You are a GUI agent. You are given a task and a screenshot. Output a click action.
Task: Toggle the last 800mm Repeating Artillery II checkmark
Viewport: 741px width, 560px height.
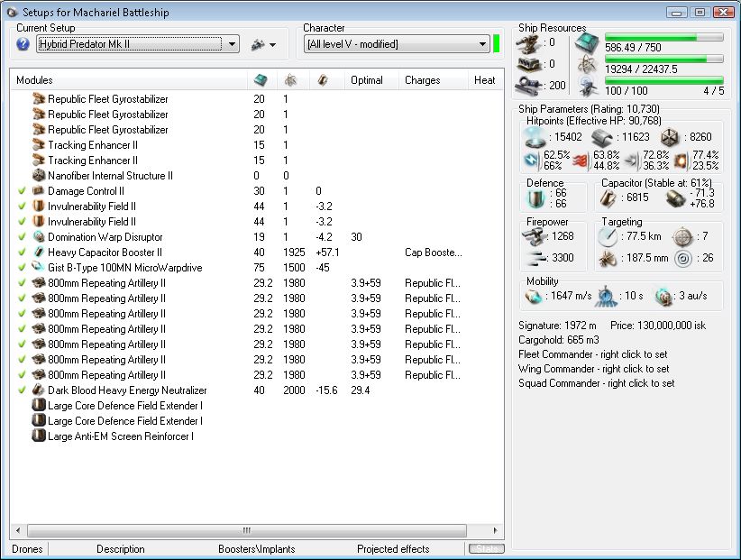click(x=22, y=375)
